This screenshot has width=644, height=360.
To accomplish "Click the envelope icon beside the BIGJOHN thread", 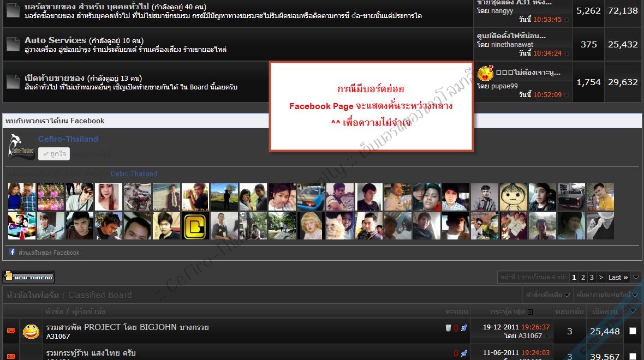I will 11,331.
